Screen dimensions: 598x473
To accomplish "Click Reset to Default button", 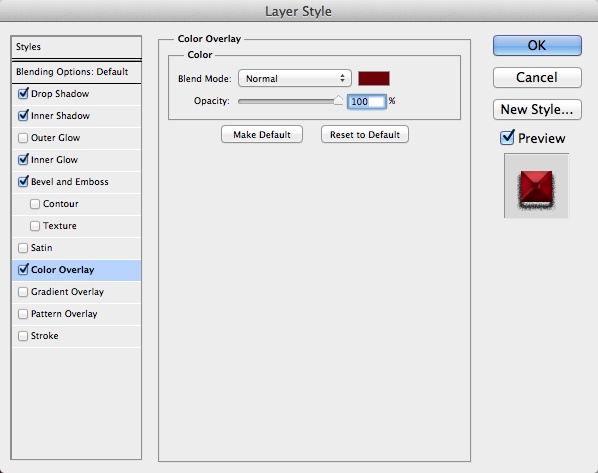I will click(365, 135).
